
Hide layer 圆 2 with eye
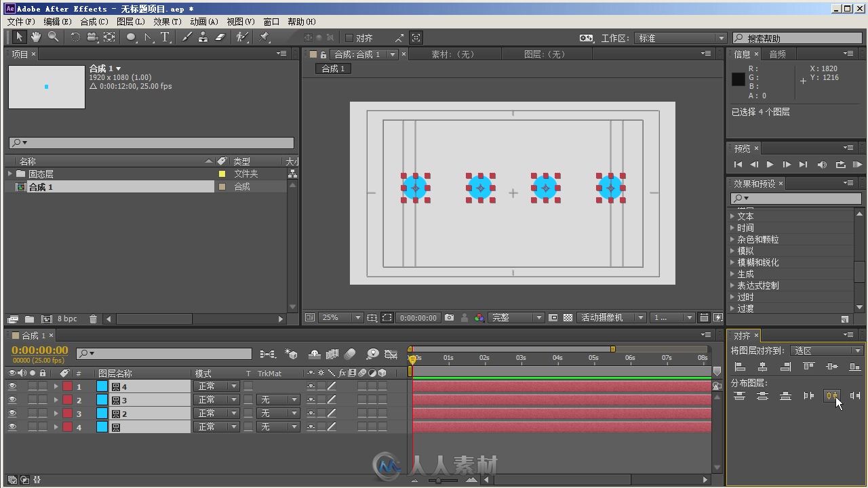(x=12, y=413)
